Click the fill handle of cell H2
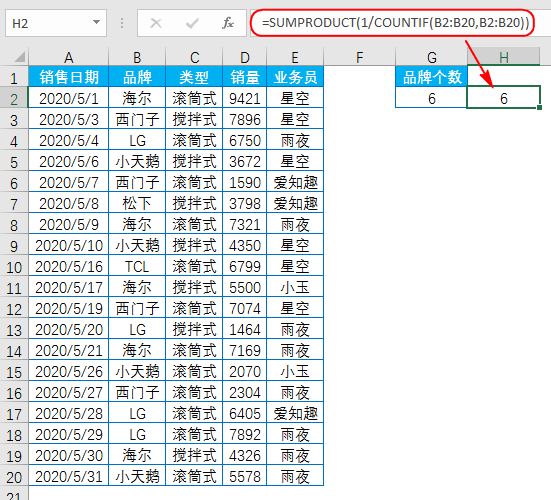Image resolution: width=551 pixels, height=500 pixels. (x=539, y=108)
